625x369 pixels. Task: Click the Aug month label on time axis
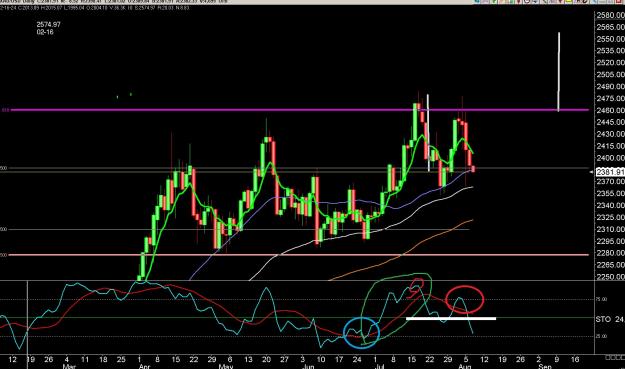pyautogui.click(x=465, y=366)
